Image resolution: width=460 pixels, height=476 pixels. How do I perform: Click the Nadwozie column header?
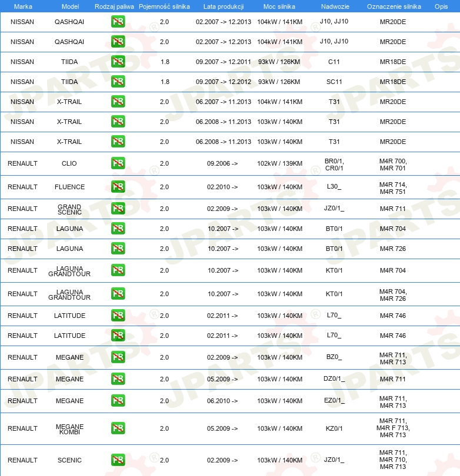[x=335, y=6]
